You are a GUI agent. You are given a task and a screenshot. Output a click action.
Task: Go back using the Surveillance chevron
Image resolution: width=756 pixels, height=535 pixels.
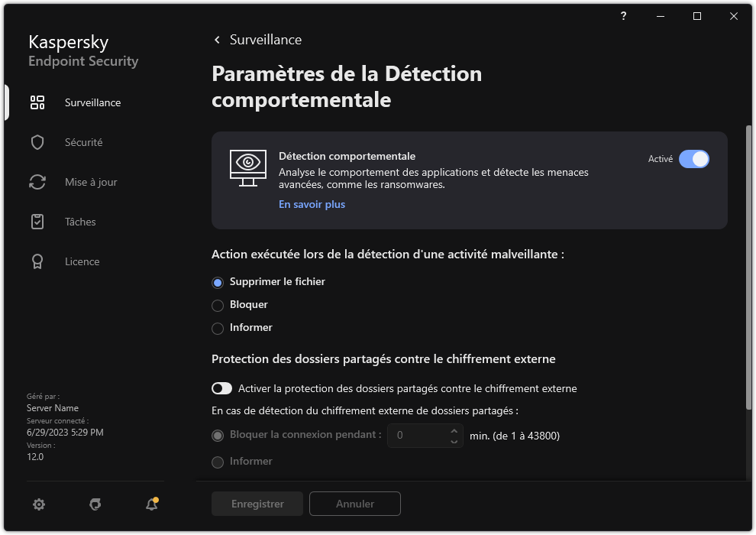[x=216, y=39]
